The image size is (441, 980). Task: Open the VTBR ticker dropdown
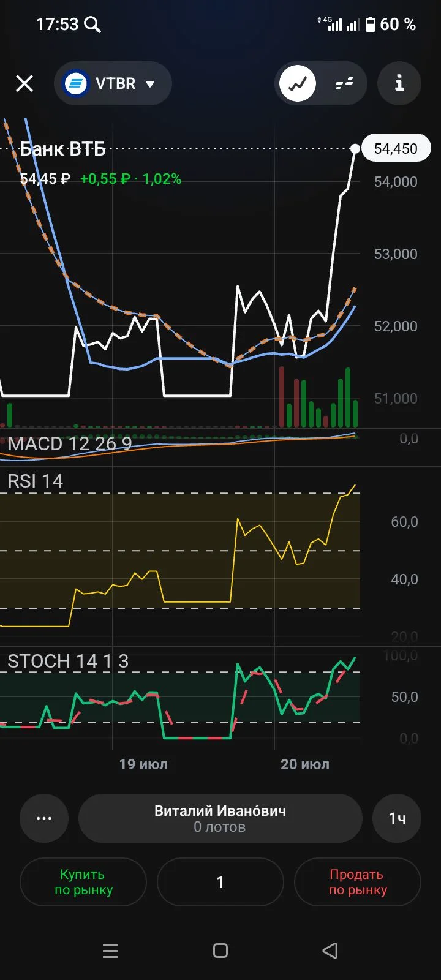click(x=113, y=83)
